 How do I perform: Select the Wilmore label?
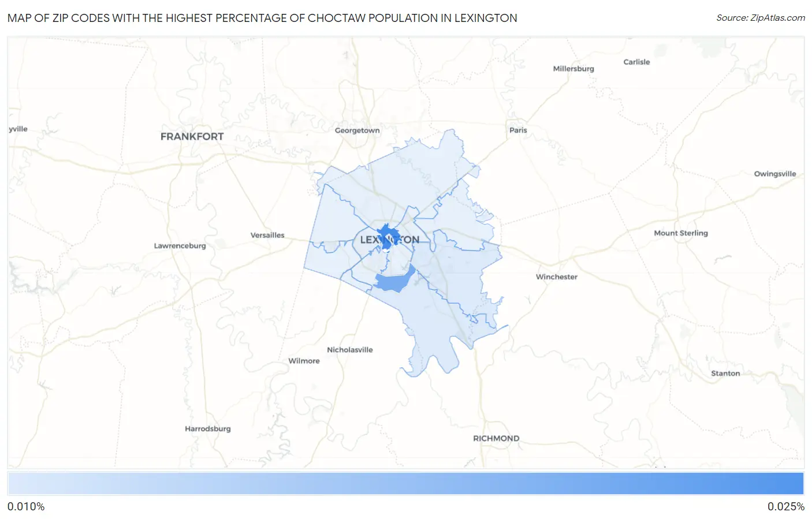coord(304,361)
